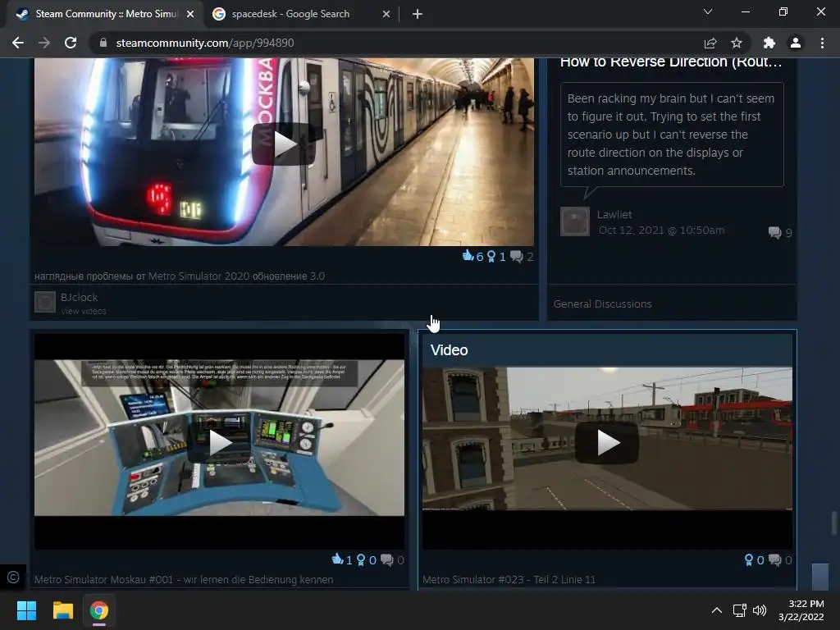Click award icon on Metro Simulator #023 video
The image size is (840, 630).
pos(749,559)
